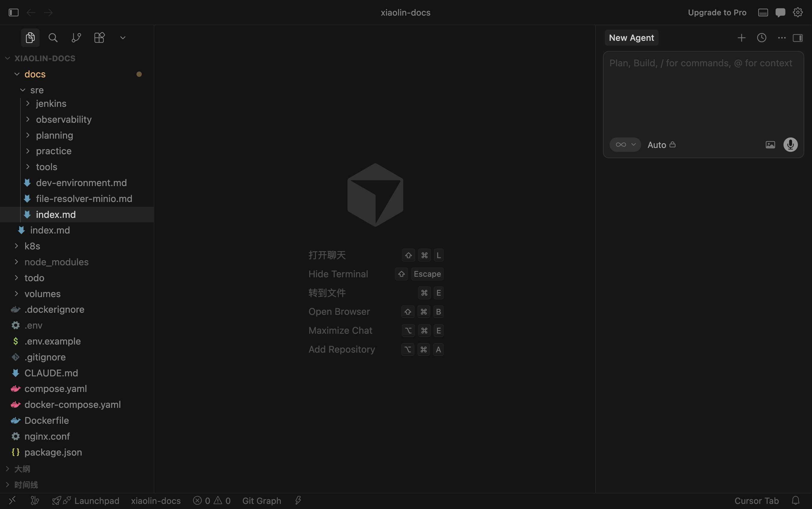Screen dimensions: 812x509
Task: Click Launchpad in status bar
Action: [x=86, y=501]
